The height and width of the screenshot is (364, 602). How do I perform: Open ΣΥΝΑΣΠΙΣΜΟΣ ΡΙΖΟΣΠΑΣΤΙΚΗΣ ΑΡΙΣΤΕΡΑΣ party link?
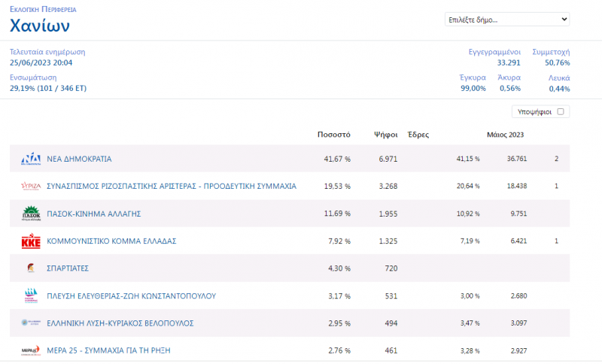172,186
